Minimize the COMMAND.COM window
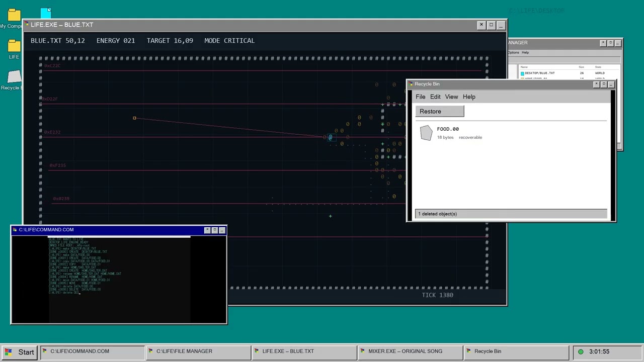644x362 pixels. pos(222,230)
